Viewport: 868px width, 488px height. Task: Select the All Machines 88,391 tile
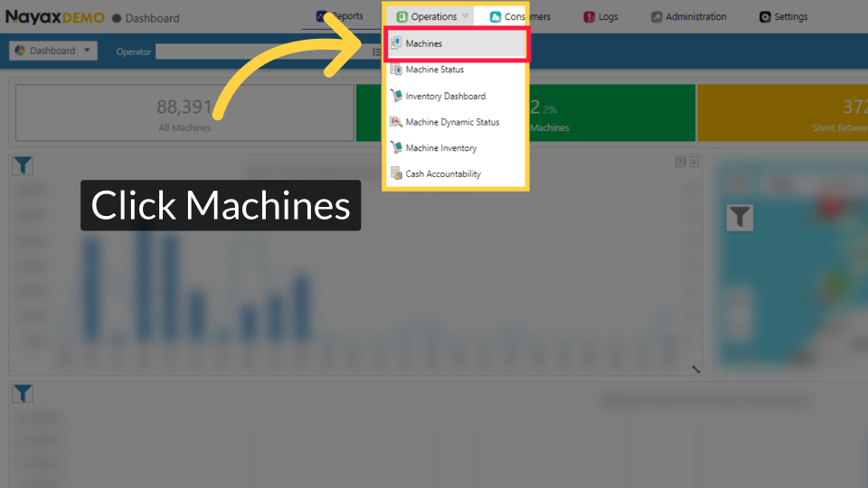coord(184,114)
